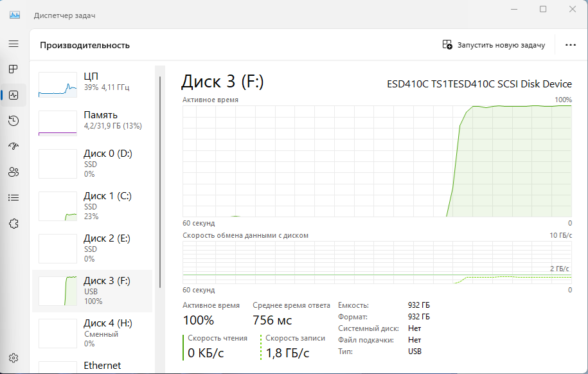588x374 pixels.
Task: Click Запустить новую задачу button
Action: click(x=494, y=45)
